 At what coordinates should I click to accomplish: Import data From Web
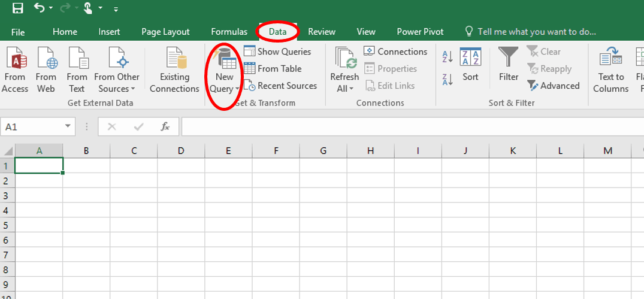pos(46,70)
